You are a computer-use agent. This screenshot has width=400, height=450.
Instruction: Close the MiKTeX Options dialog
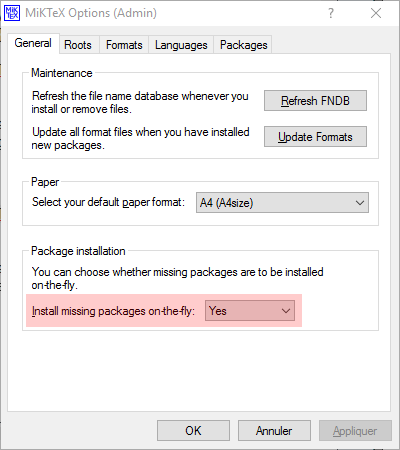(376, 13)
